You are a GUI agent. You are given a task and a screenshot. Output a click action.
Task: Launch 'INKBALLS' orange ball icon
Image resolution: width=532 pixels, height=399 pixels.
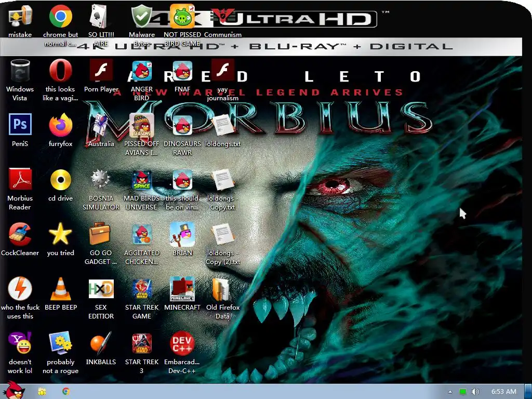[x=101, y=343]
